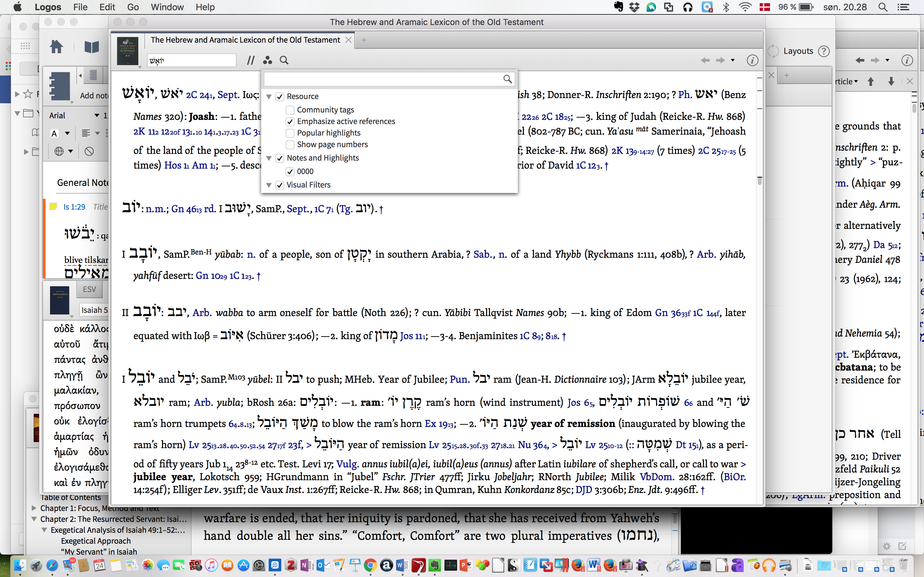Collapse the Resource section triangle
Viewport: 924px width, 577px height.
coord(269,96)
